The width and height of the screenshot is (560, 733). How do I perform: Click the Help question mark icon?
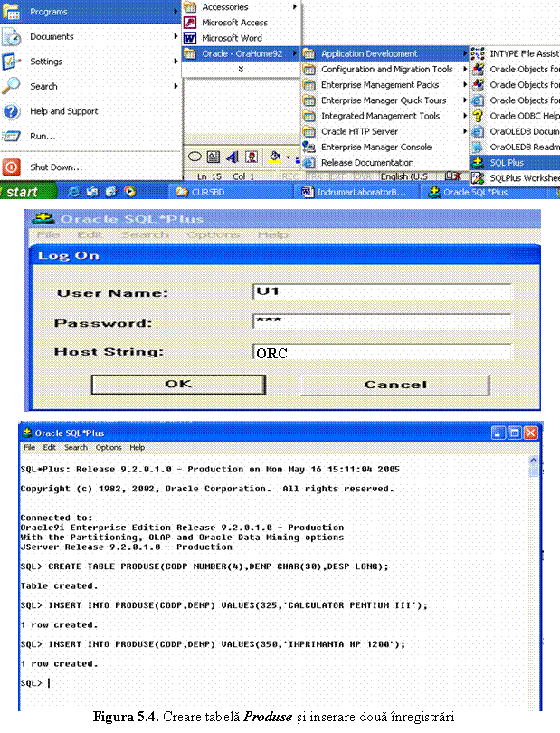pyautogui.click(x=11, y=111)
